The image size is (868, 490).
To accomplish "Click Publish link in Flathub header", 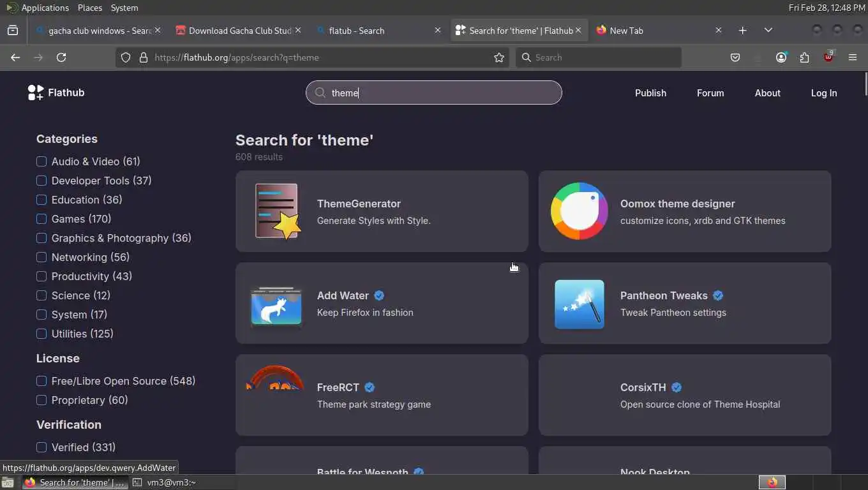I will coord(650,93).
